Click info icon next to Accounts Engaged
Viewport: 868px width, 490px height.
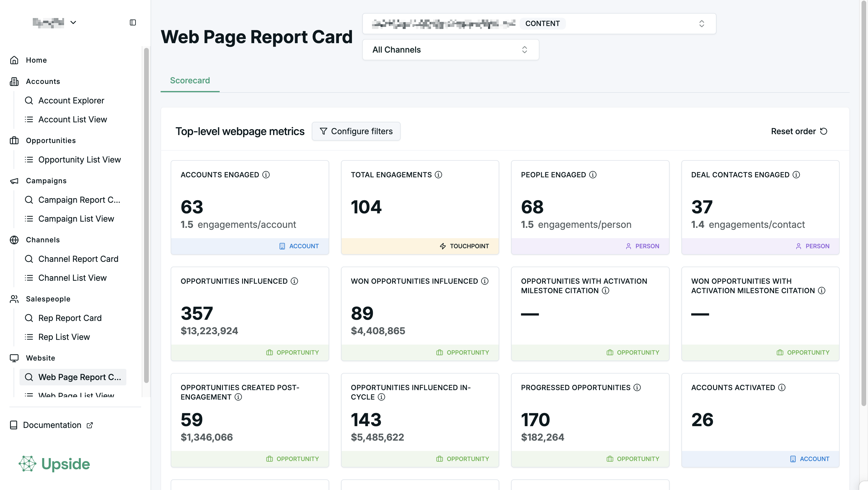(x=266, y=175)
